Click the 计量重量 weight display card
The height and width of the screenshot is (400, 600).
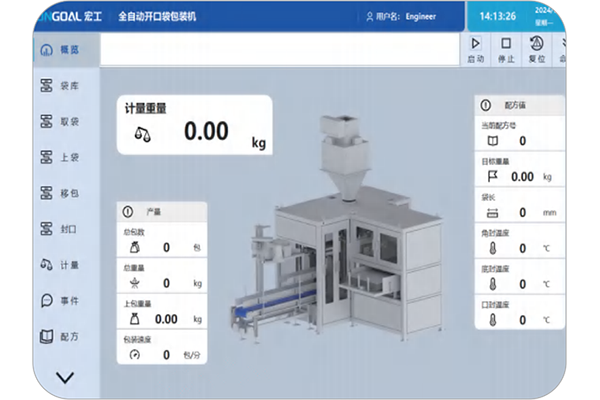click(x=195, y=125)
